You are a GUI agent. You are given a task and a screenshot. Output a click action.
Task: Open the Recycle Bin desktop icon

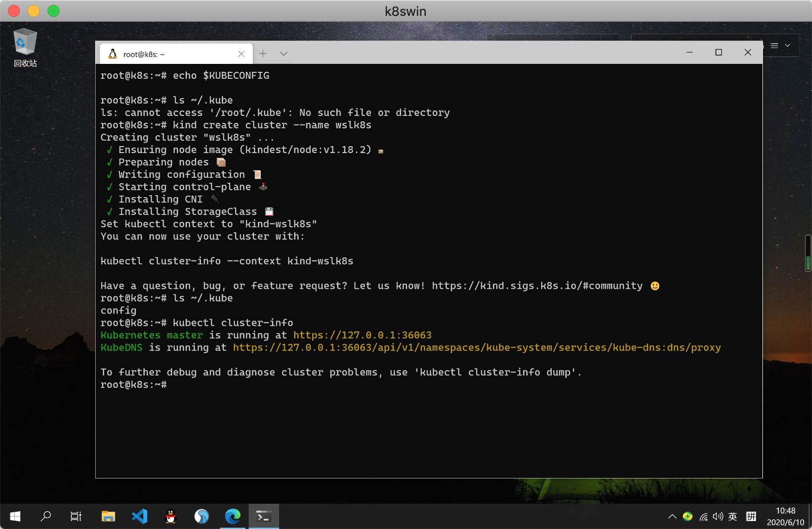point(25,48)
